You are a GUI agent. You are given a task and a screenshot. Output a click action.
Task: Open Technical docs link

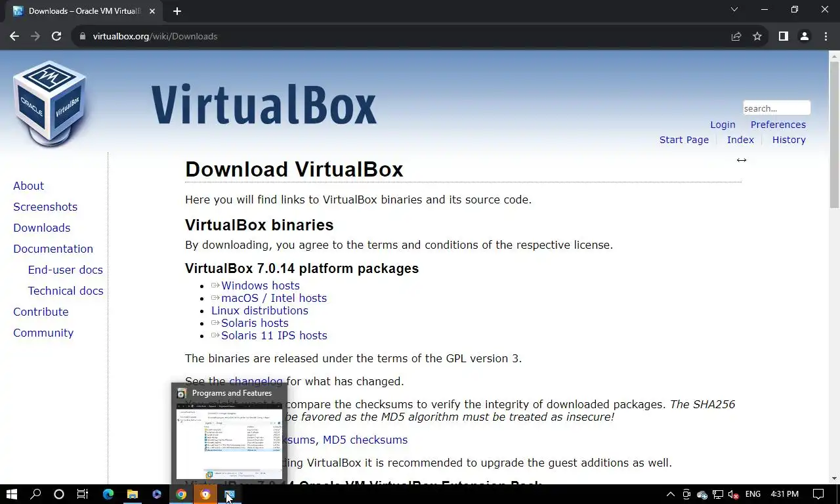point(66,291)
